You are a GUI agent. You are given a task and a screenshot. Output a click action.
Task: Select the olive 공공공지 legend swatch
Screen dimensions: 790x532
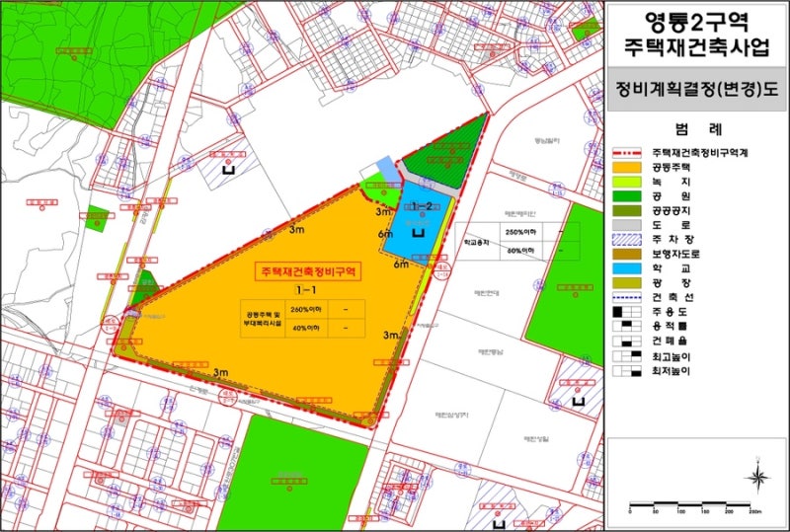pyautogui.click(x=627, y=210)
